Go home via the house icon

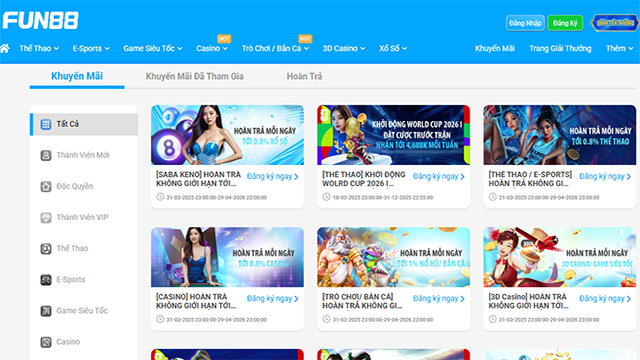tap(5, 49)
